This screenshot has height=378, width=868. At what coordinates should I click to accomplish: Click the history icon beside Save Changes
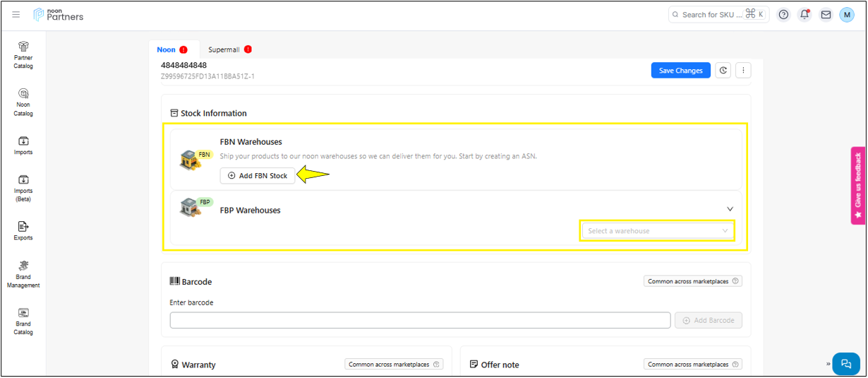tap(723, 71)
